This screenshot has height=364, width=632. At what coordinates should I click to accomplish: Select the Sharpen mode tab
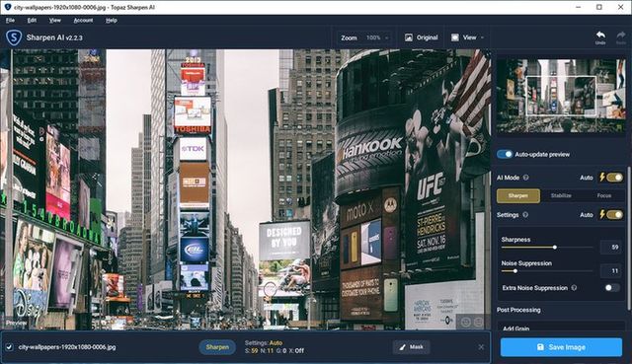tap(518, 195)
